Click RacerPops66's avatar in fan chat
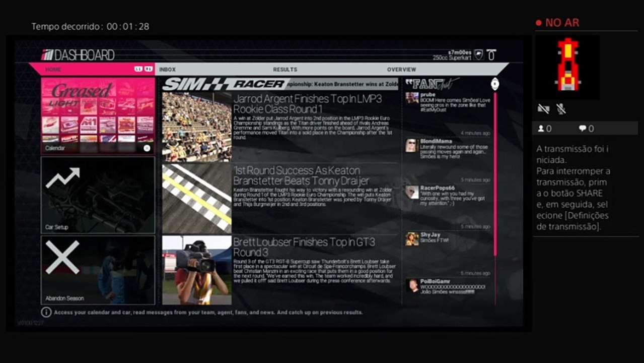644x363 pixels. pos(412,192)
